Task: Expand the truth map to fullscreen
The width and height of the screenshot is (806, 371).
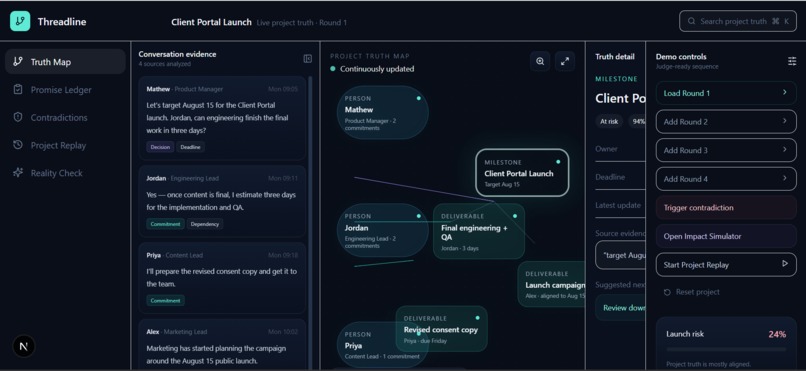Action: pos(564,61)
